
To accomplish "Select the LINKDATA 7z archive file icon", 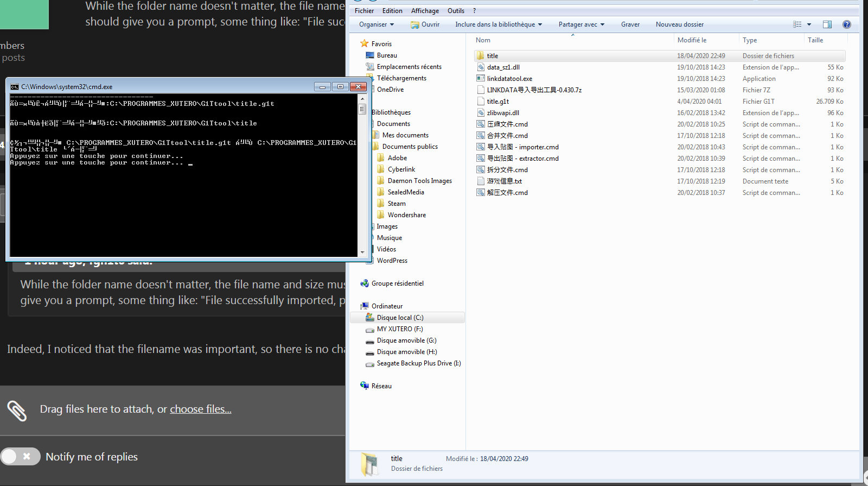I will coord(480,90).
